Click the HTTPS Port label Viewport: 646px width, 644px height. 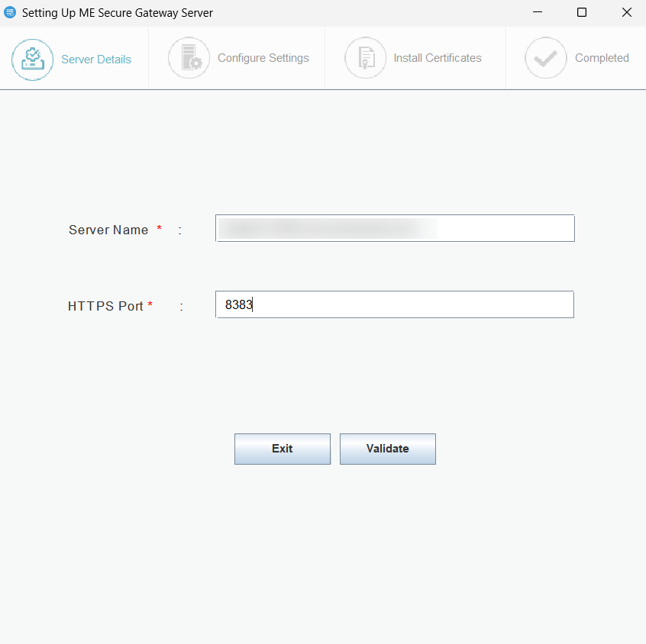coord(105,306)
